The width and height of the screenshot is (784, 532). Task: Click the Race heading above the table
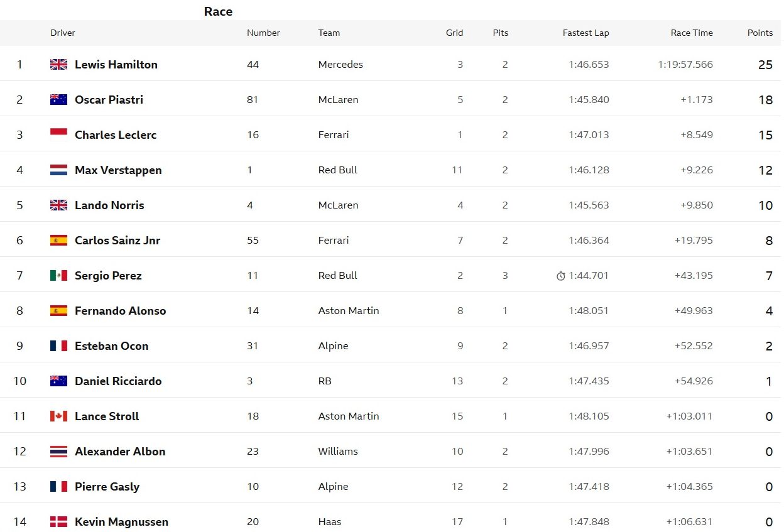[218, 11]
